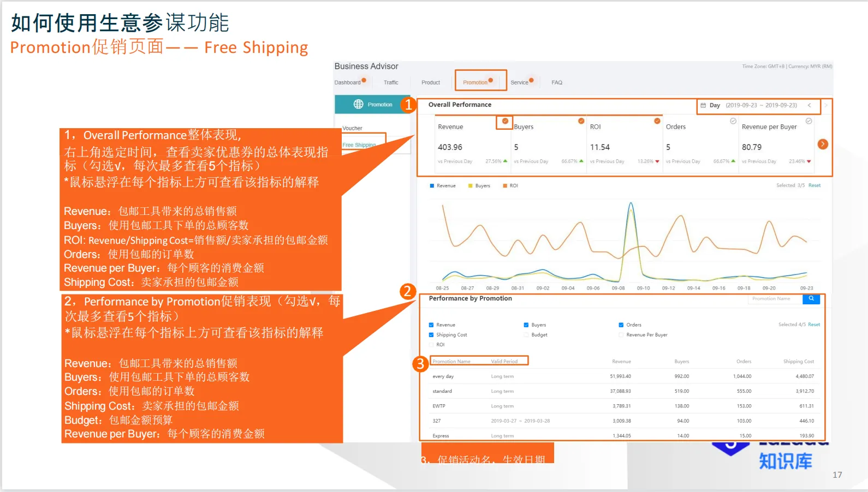Click the Shipping Cost table column header

coord(799,362)
